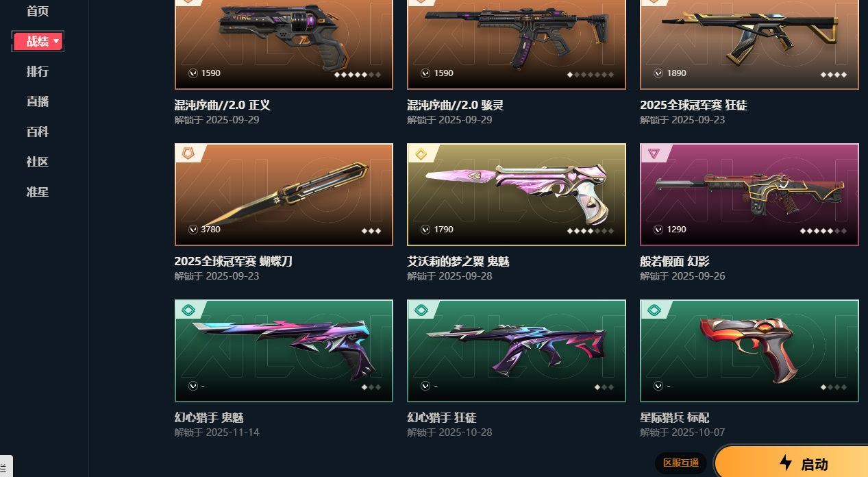Select the 2025全球冠军赛 狂徒 rifle skin thumbnail
This screenshot has width=868, height=477.
[x=749, y=44]
